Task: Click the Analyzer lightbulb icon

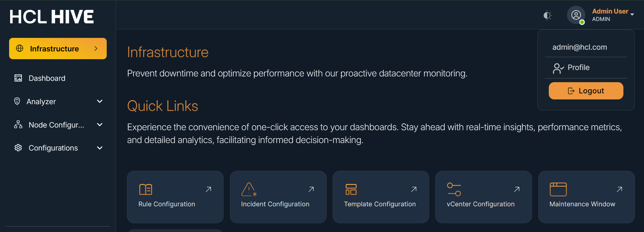Action: (17, 101)
